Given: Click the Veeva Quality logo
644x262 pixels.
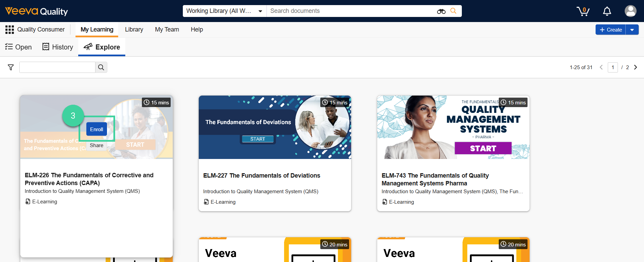Looking at the screenshot, I should (37, 11).
